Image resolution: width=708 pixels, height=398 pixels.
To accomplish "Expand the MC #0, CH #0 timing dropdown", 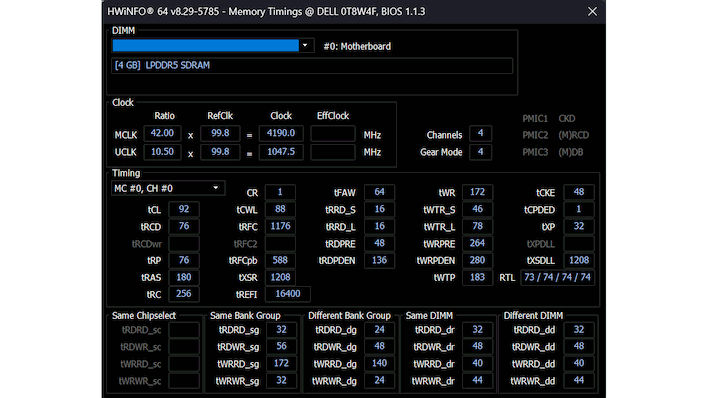I will coord(168,188).
